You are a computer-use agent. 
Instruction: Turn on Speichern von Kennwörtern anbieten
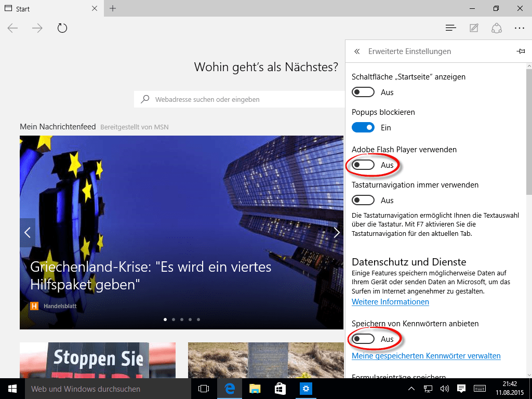coord(363,339)
